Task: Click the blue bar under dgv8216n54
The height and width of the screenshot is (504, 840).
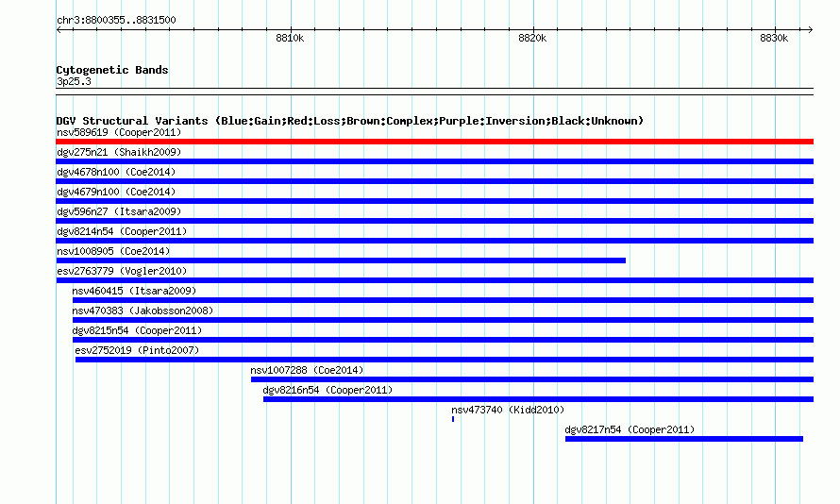Action: click(538, 399)
